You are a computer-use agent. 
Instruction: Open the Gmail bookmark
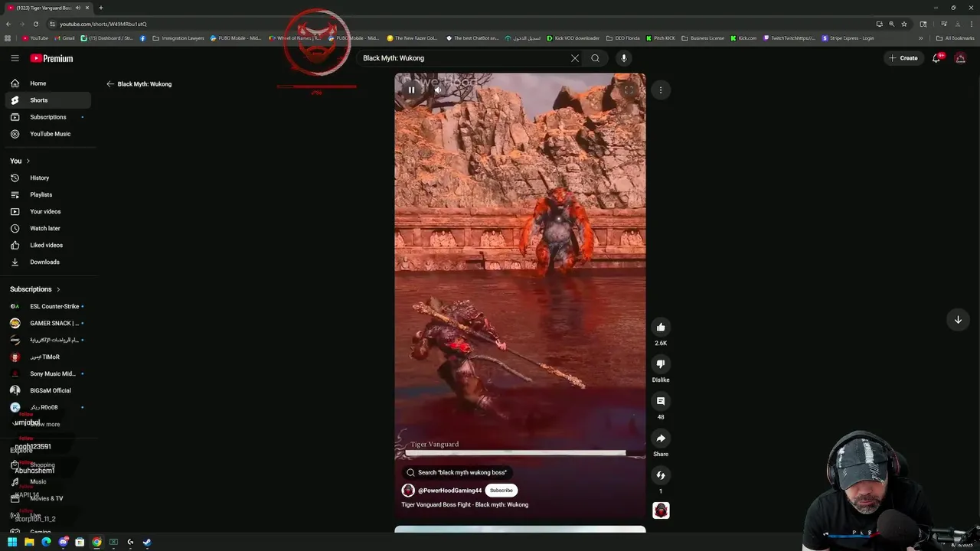click(x=65, y=38)
